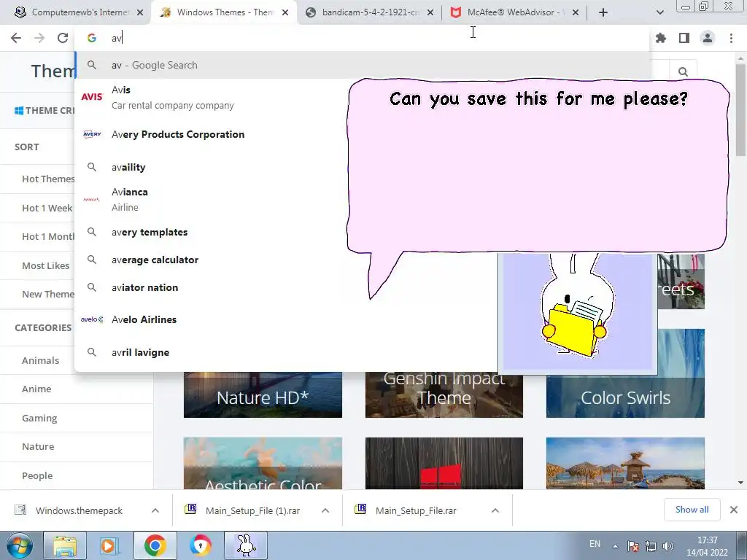
Task: Expand Main_Setup_File.rar download options arrow
Action: click(x=495, y=510)
